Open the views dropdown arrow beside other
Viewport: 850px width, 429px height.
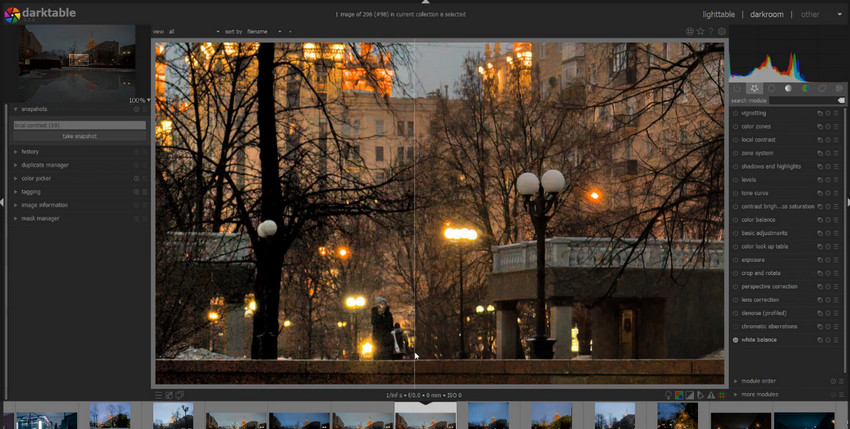click(x=839, y=15)
